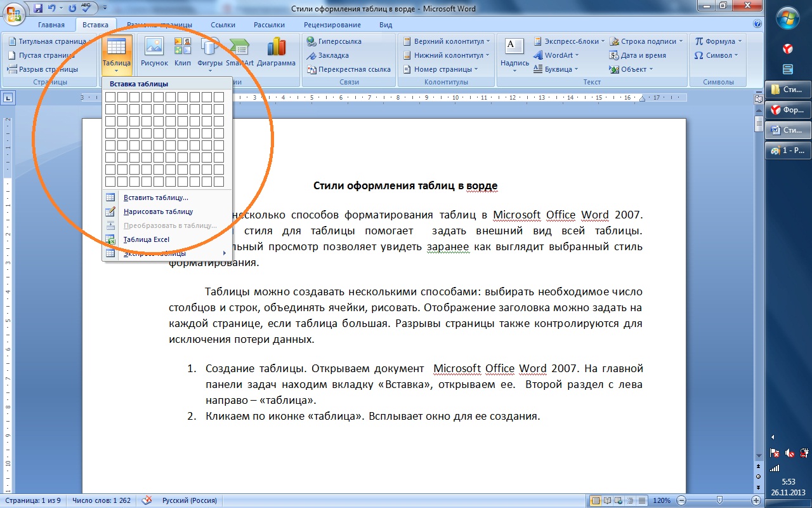Image resolution: width=812 pixels, height=508 pixels.
Task: Expand the Фигуры shapes dropdown
Action: pyautogui.click(x=210, y=69)
